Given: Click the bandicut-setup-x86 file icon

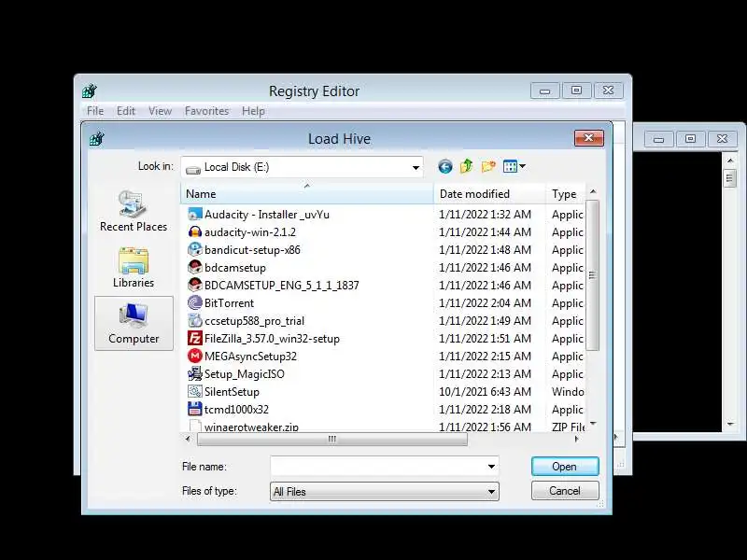Looking at the screenshot, I should 195,249.
